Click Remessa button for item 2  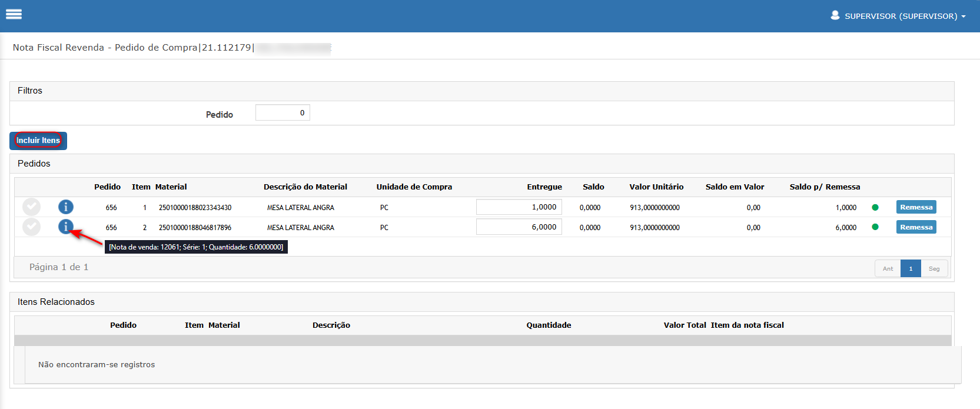916,227
